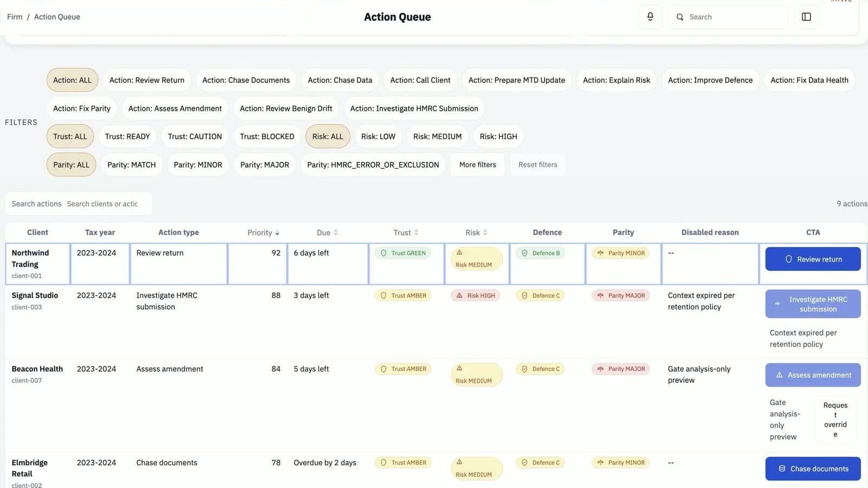Sort by the Risk column header
The height and width of the screenshot is (488, 868).
tap(476, 233)
